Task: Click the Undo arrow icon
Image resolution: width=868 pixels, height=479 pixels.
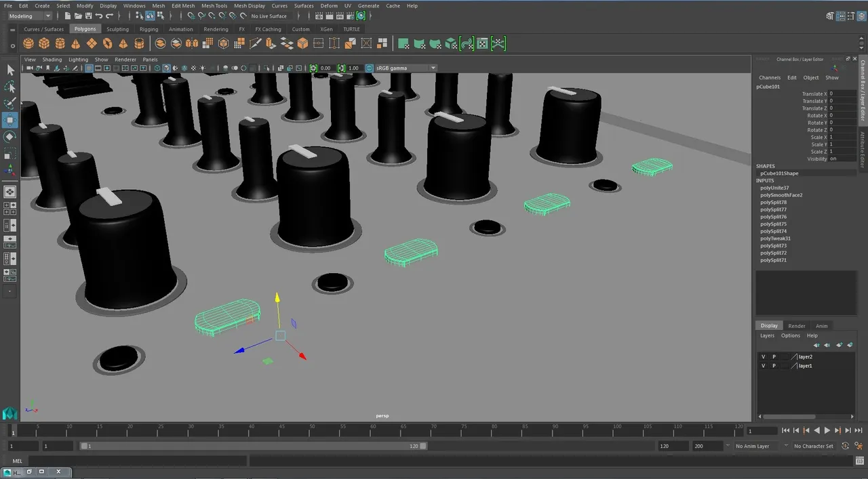Action: tap(99, 16)
